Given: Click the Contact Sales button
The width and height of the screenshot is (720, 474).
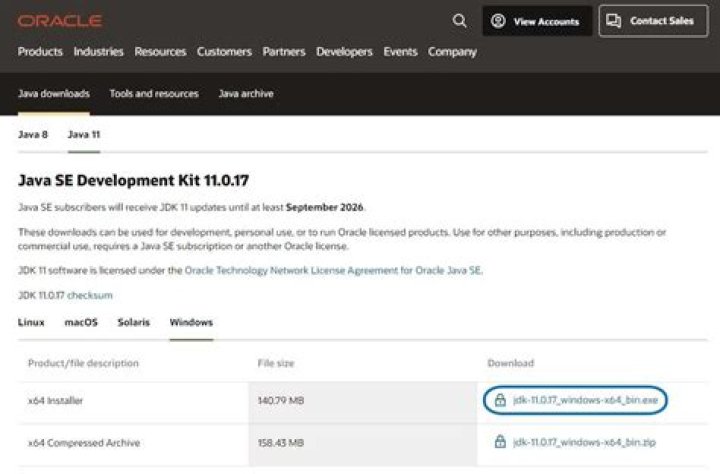Looking at the screenshot, I should click(653, 21).
